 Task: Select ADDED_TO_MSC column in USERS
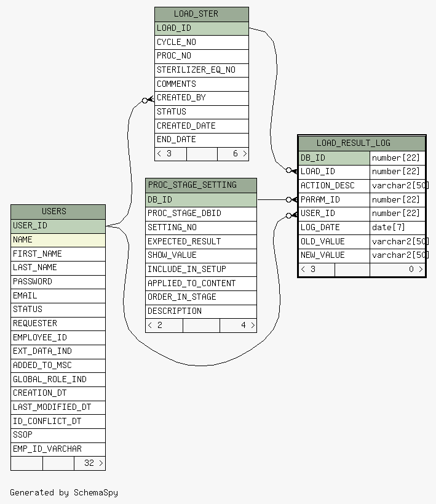[58, 366]
